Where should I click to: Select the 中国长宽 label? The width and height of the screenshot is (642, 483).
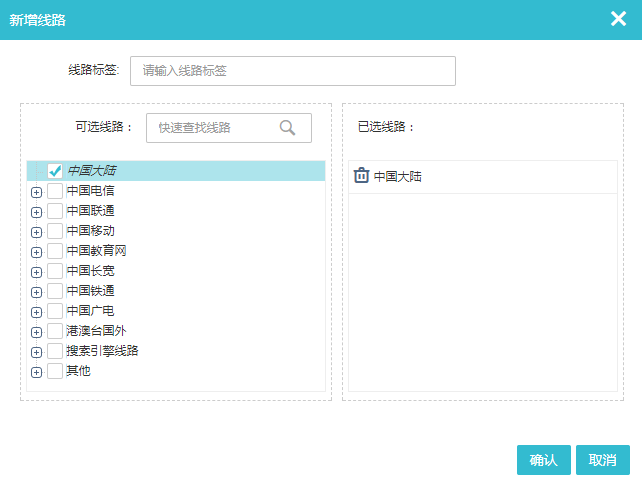pyautogui.click(x=90, y=271)
